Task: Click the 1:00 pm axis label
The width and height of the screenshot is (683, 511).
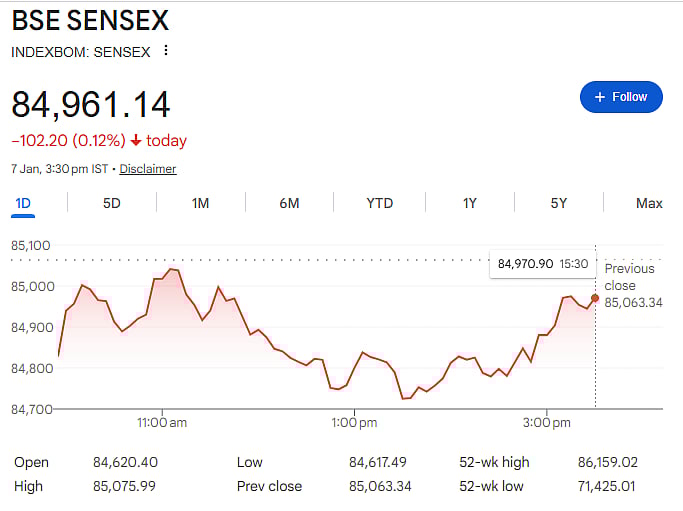Action: tap(354, 423)
